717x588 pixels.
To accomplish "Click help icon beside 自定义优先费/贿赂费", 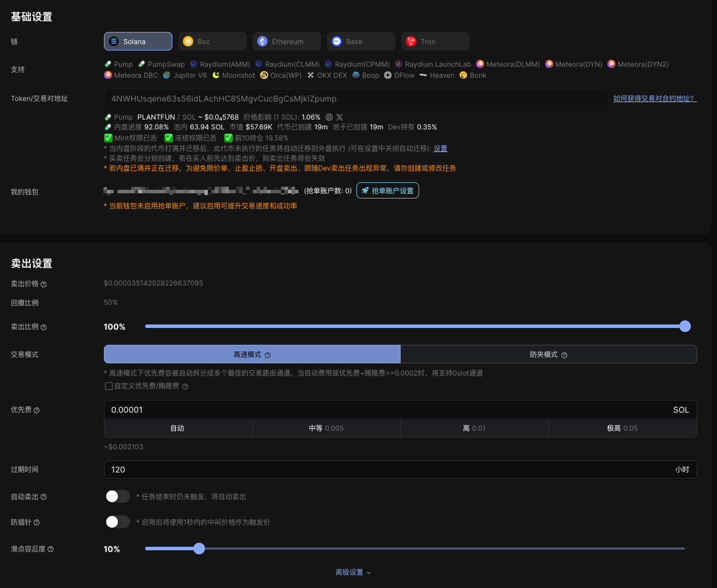I will tap(185, 387).
